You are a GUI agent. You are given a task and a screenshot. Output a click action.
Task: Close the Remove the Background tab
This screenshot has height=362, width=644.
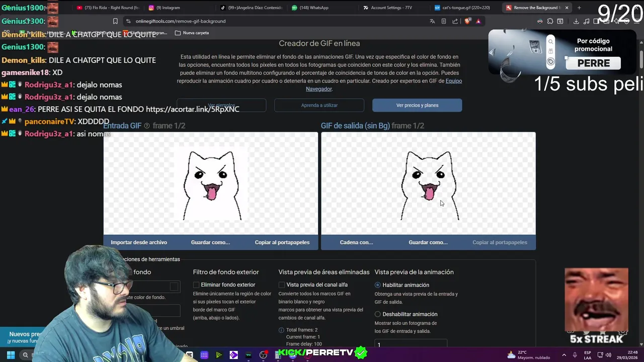[567, 8]
